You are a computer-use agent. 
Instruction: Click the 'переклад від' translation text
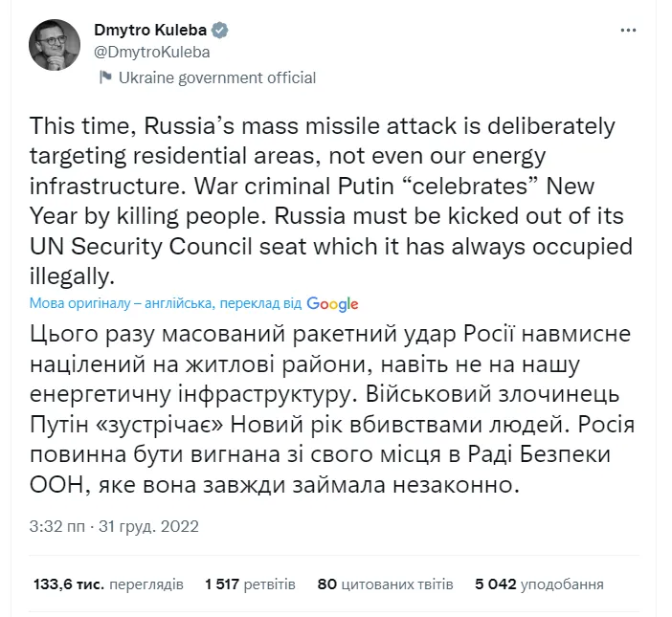[x=260, y=304]
